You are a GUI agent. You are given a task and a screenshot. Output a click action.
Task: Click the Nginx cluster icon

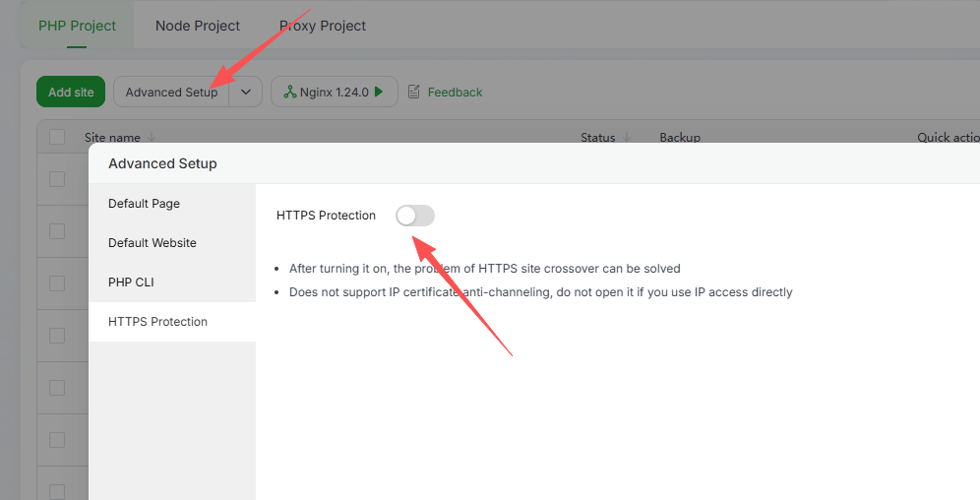[x=289, y=92]
